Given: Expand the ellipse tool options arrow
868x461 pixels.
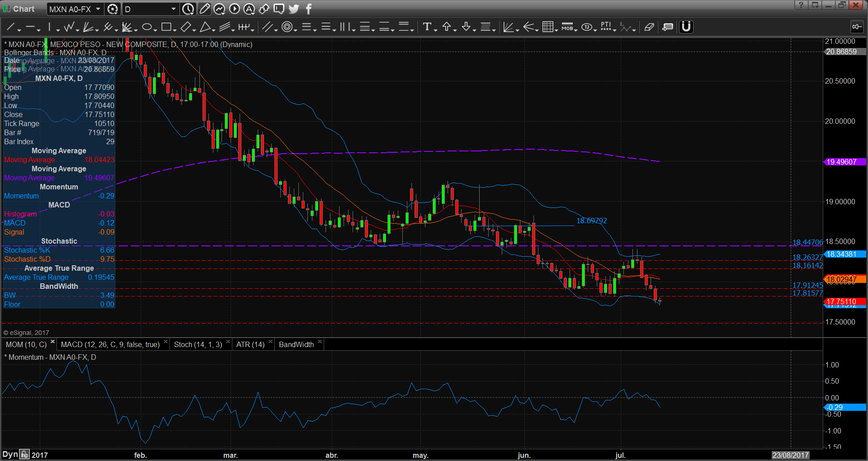Looking at the screenshot, I should [x=156, y=30].
